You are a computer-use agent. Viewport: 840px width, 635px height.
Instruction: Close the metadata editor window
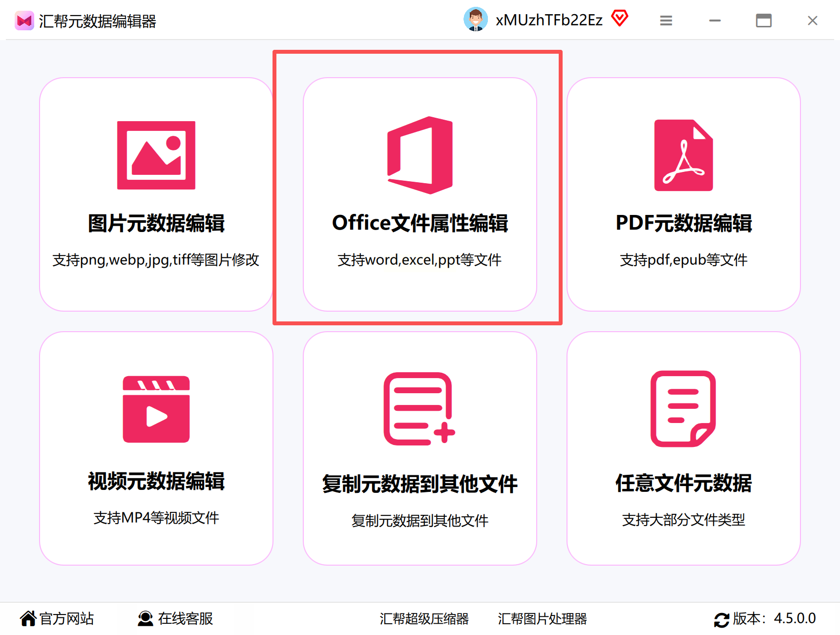(x=813, y=21)
